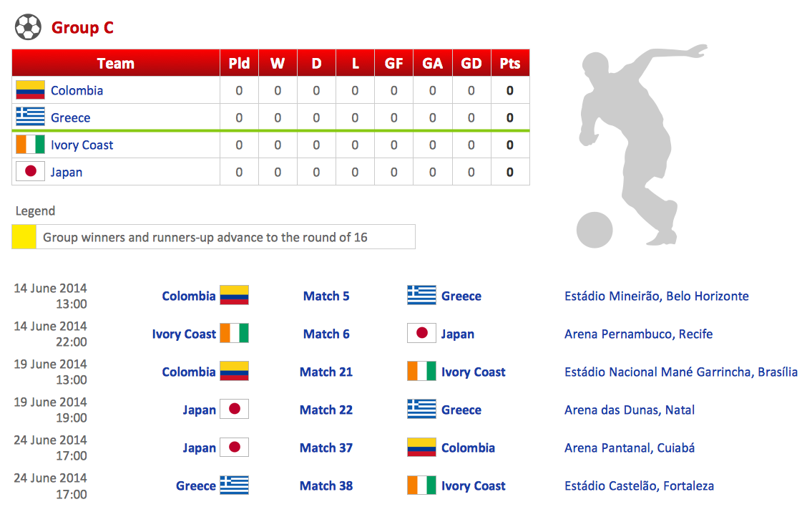Click the Group C heading text
Image resolution: width=812 pixels, height=512 pixels.
(x=82, y=28)
